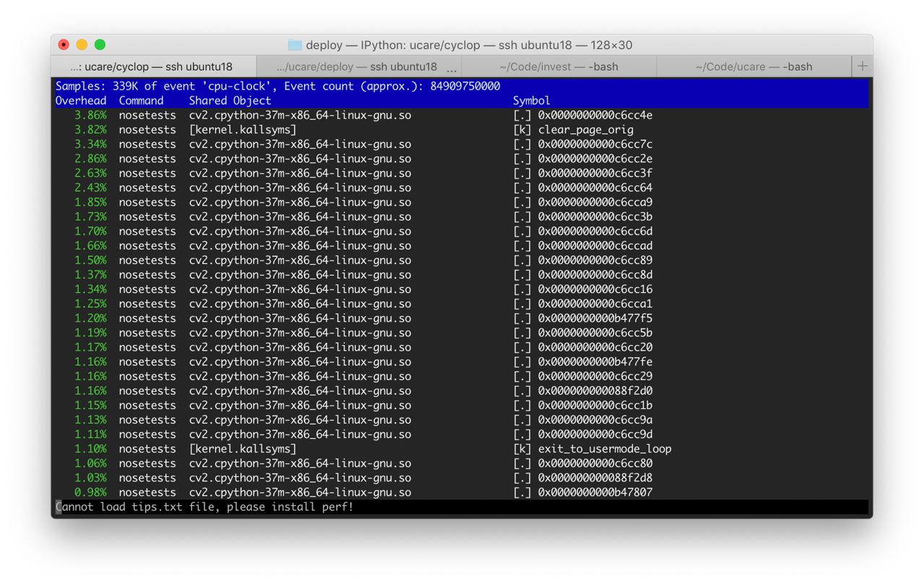This screenshot has height=586, width=924.
Task: Select row with symbol 0x0000000000b477fe
Action: [462, 362]
